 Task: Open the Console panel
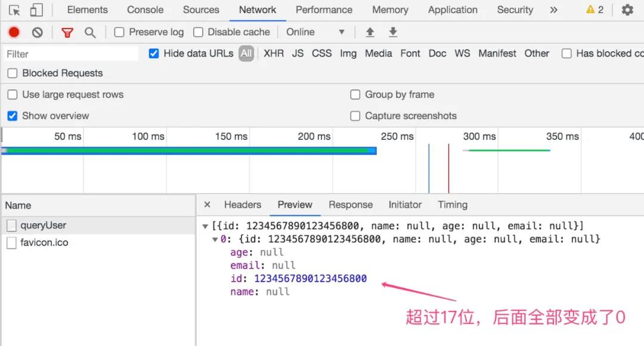(x=145, y=10)
